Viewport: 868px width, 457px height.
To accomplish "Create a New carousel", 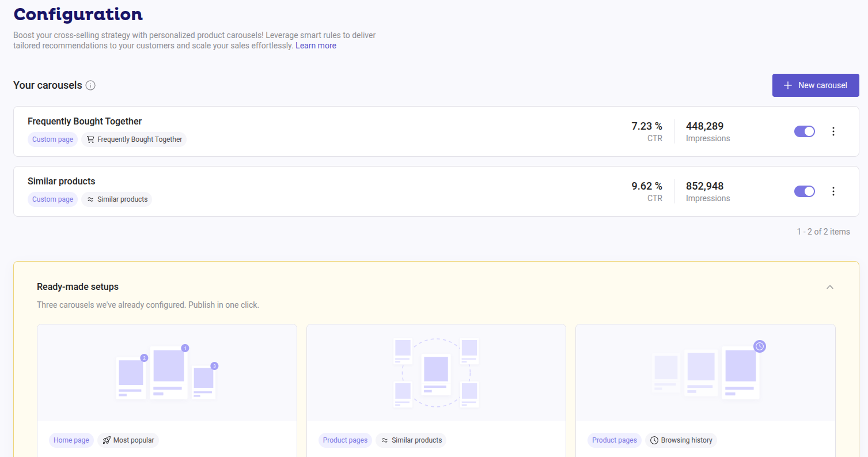I will [816, 85].
